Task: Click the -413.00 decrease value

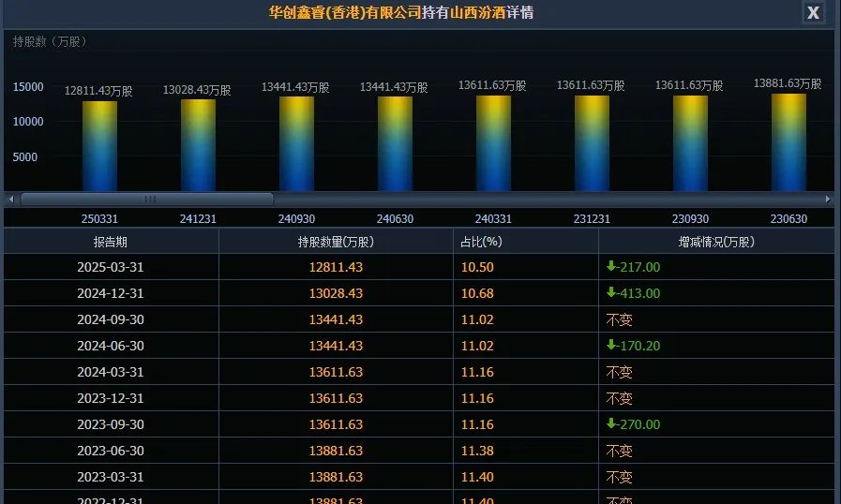Action: pos(634,293)
